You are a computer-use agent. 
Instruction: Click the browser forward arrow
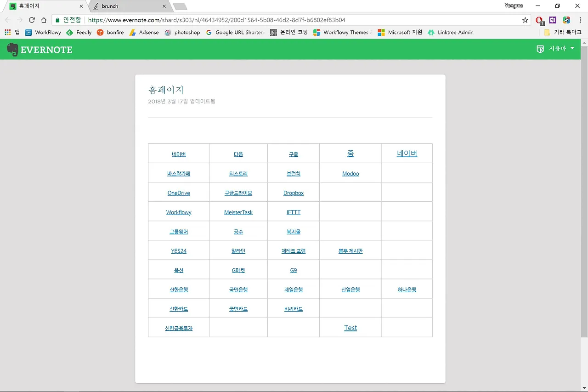point(20,20)
